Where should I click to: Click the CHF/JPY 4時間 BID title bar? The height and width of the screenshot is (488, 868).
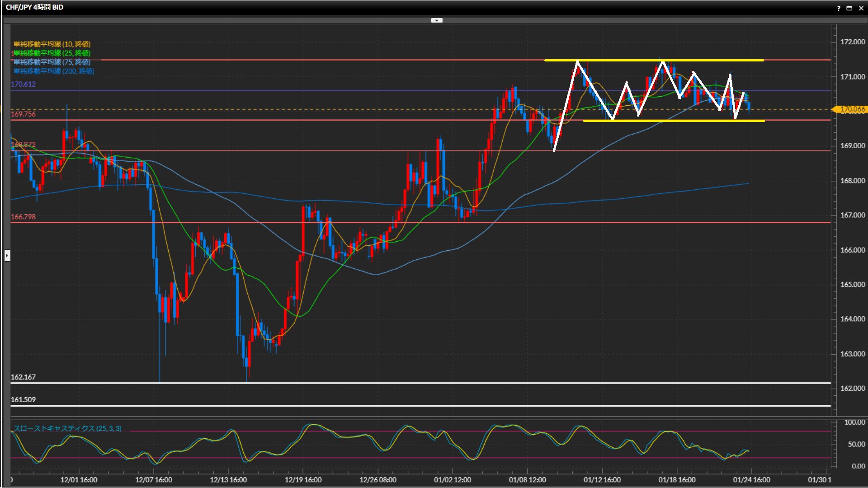[35, 7]
